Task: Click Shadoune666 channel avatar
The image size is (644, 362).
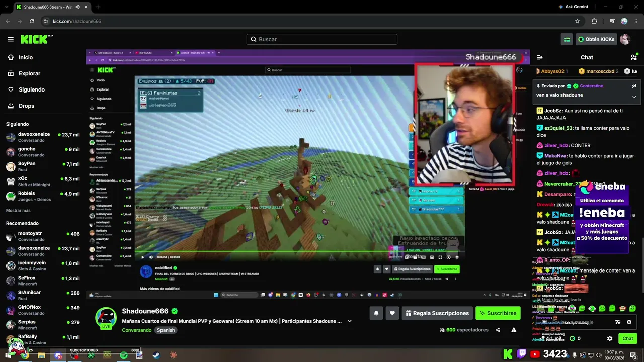Action: (106, 318)
